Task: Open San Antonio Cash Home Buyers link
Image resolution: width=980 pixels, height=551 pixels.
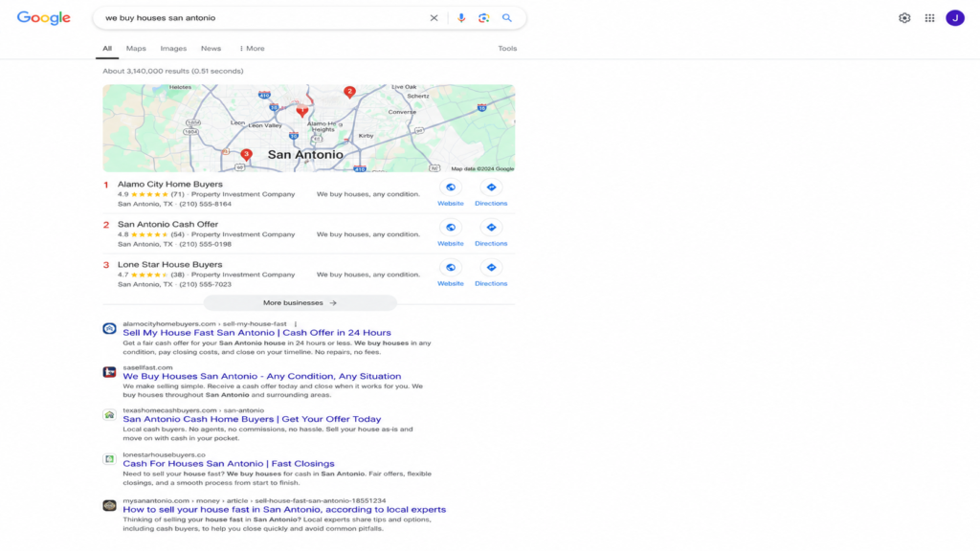Action: coord(252,419)
